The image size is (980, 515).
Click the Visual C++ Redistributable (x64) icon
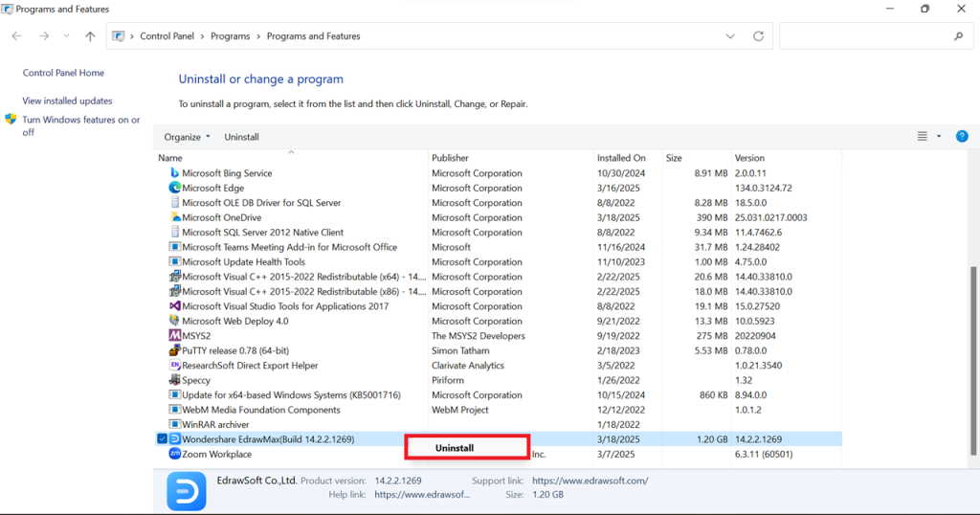[x=175, y=277]
